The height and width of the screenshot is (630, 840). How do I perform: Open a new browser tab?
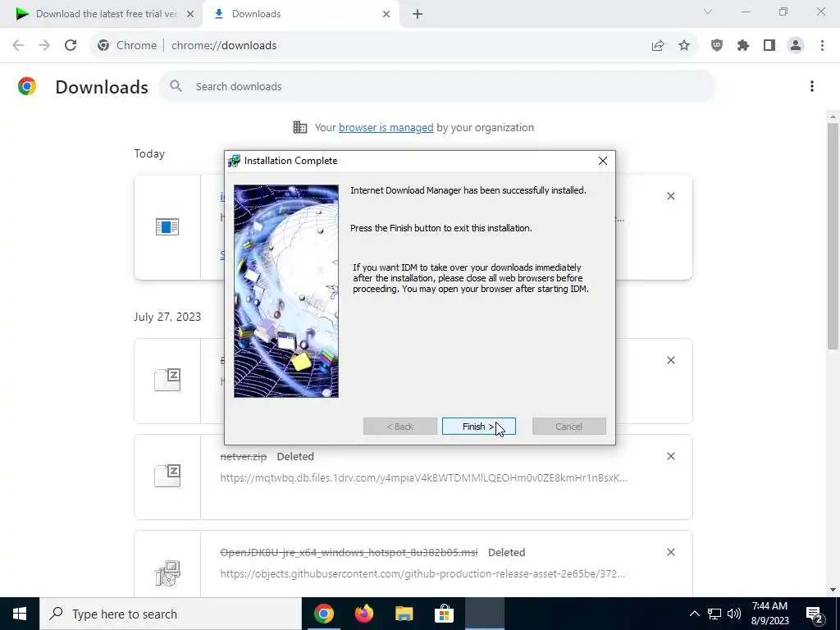(418, 14)
